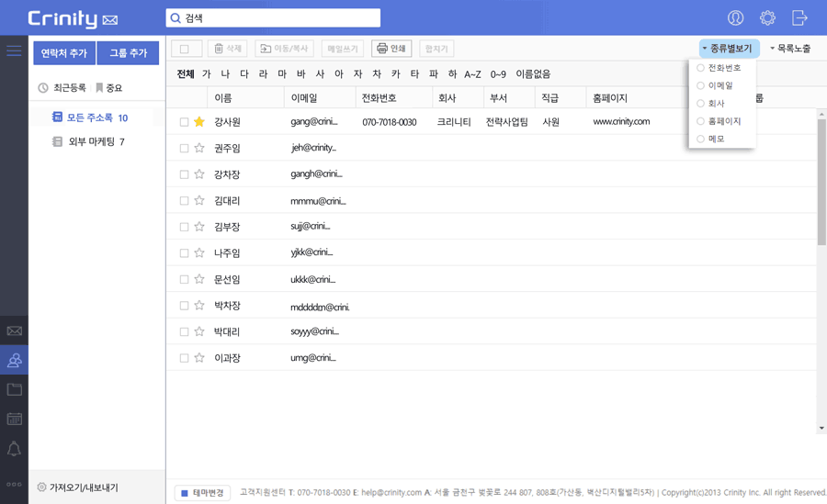Image resolution: width=827 pixels, height=504 pixels.
Task: Click phone number 070-7018-0030 in 강사원 row
Action: point(390,122)
